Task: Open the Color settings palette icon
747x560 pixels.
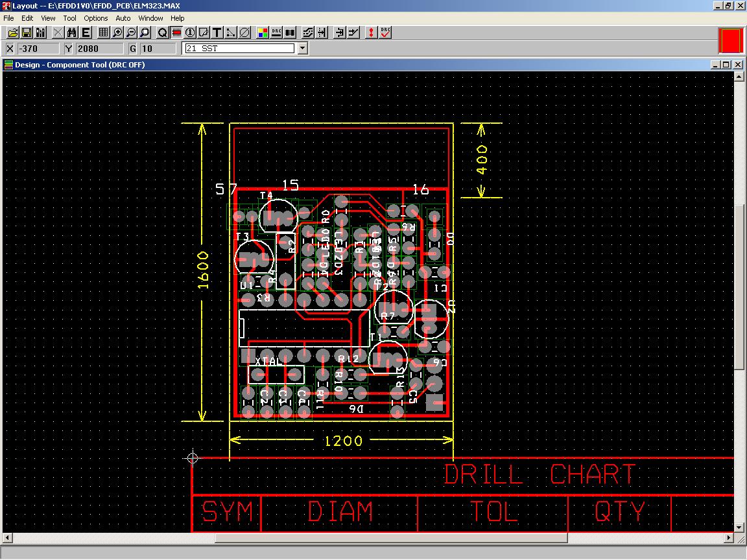Action: (263, 32)
